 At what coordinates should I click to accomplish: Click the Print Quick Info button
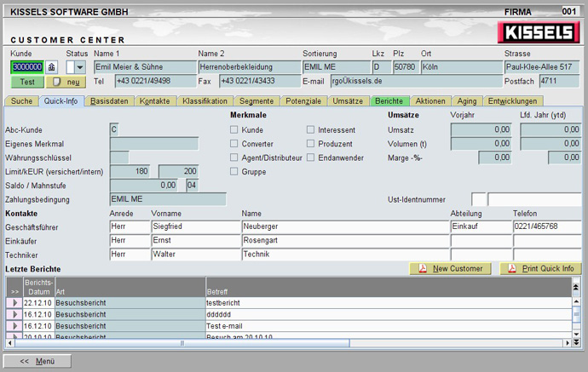click(x=540, y=269)
